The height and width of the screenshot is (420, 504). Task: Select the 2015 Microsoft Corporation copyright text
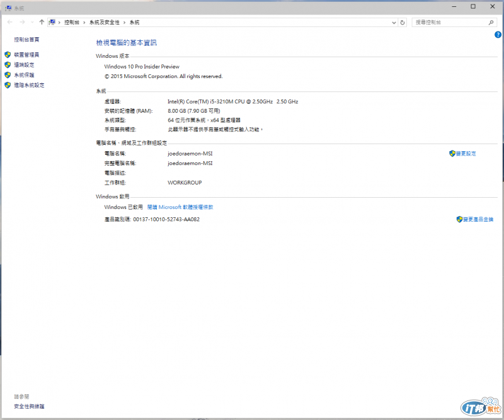point(163,76)
